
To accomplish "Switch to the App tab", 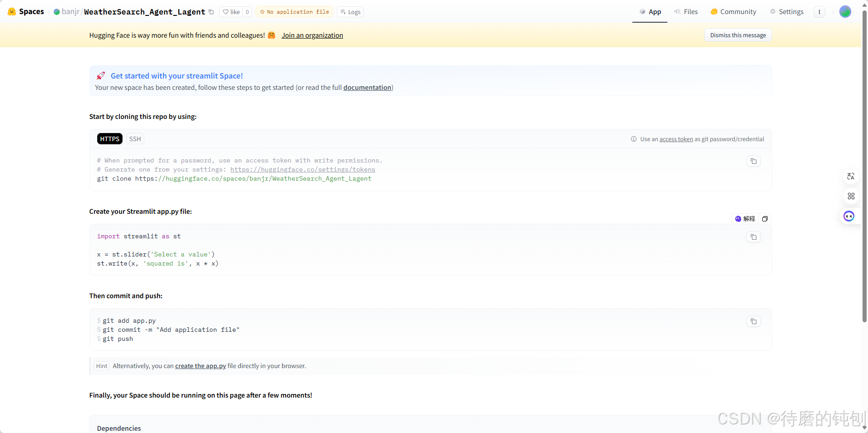I will [650, 12].
